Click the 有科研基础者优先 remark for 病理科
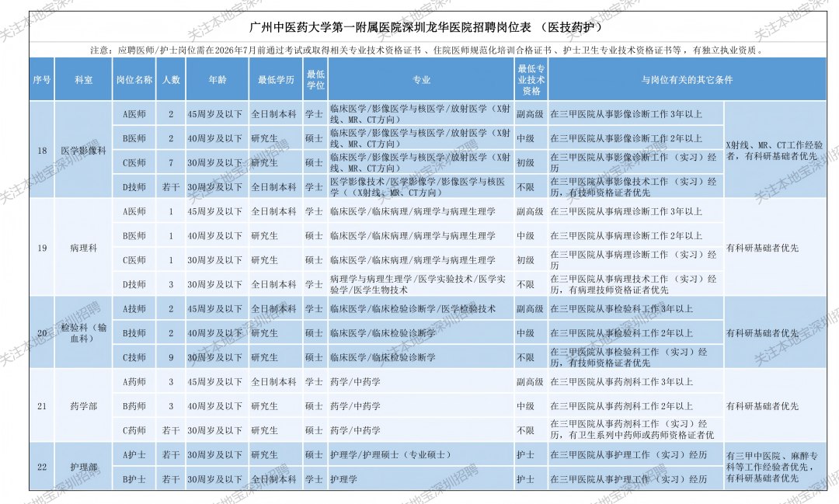This screenshot has height=504, width=839. (775, 248)
